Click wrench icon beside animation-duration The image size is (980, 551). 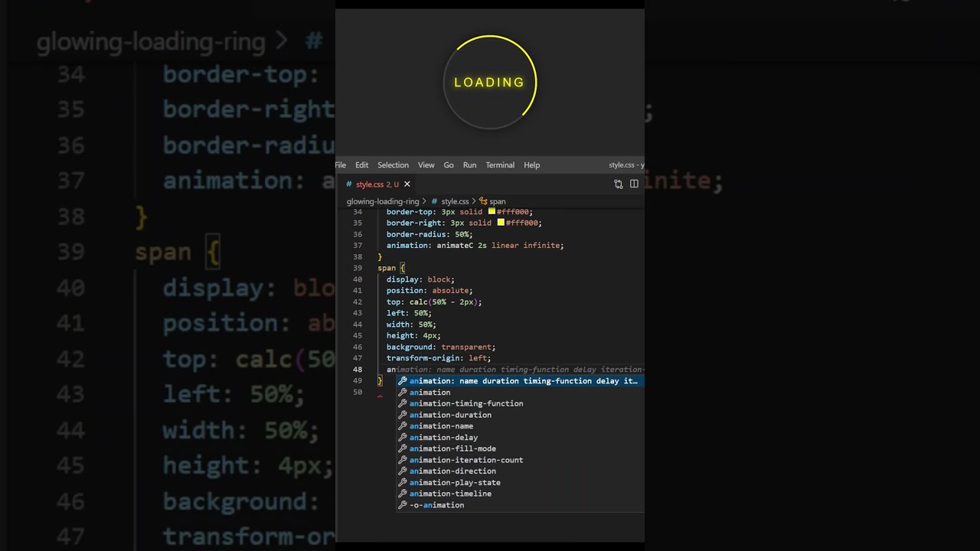pos(403,415)
